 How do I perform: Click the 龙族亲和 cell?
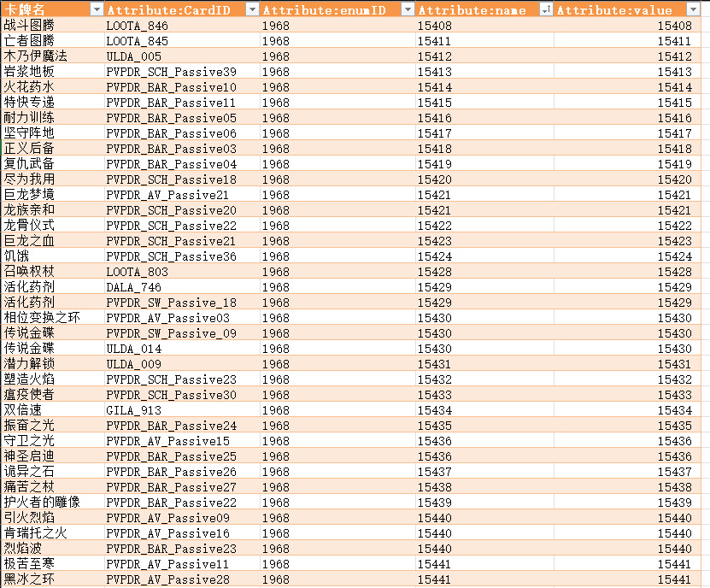52,210
